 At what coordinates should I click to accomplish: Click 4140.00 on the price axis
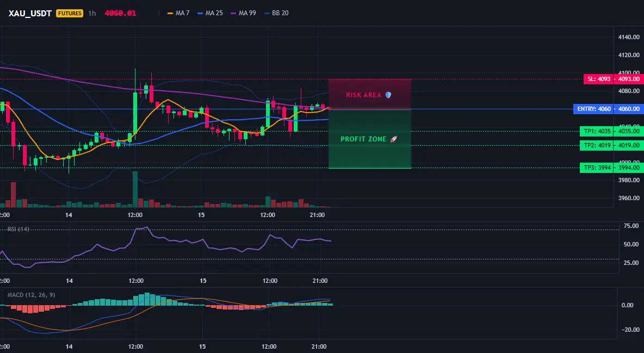pyautogui.click(x=629, y=37)
